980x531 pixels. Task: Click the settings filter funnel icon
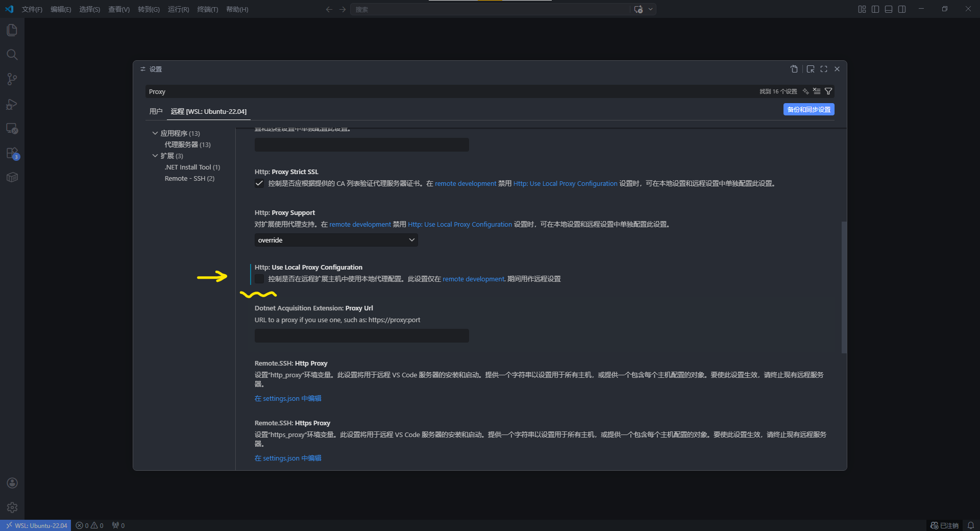[x=828, y=91]
